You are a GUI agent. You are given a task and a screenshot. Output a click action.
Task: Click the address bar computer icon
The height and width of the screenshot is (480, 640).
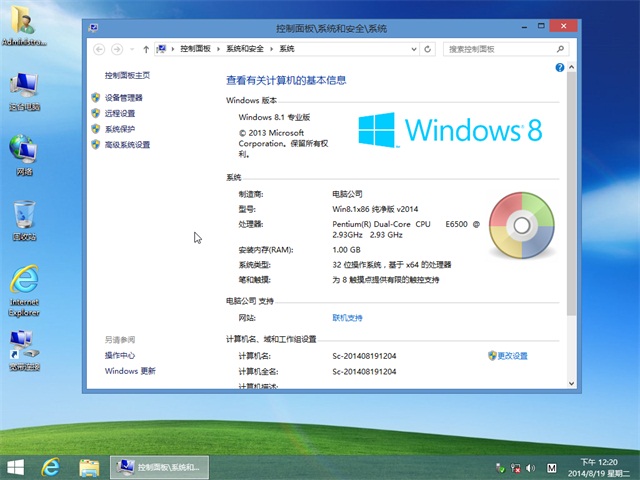[162, 49]
